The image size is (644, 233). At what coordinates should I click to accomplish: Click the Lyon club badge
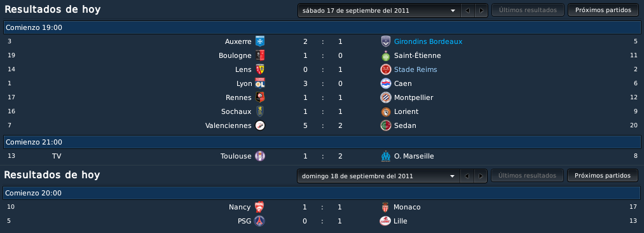point(259,83)
